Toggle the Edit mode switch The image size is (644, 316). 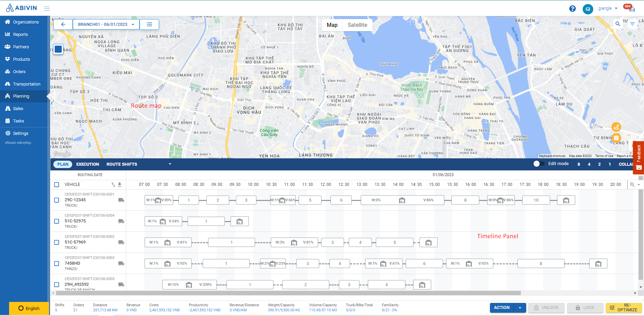(539, 164)
